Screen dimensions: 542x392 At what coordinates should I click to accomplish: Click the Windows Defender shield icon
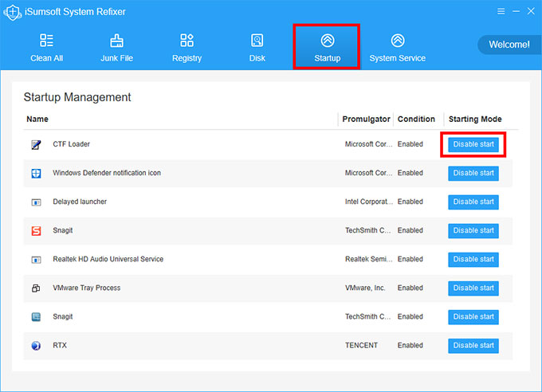tap(36, 173)
